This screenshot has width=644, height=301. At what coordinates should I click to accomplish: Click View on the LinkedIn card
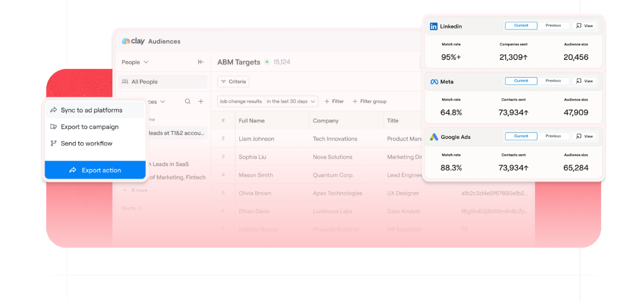tap(584, 26)
